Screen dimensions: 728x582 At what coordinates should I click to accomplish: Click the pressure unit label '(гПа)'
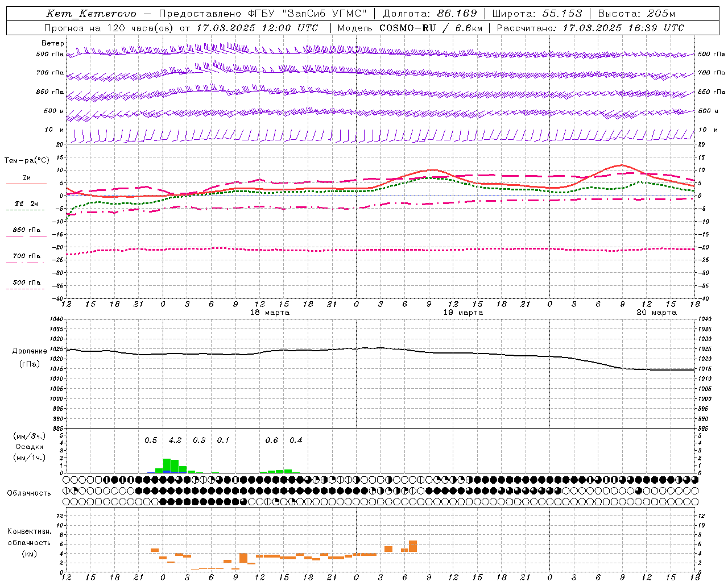point(30,364)
